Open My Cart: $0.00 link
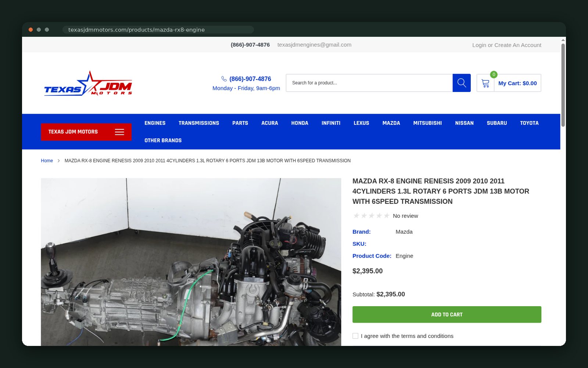This screenshot has height=368, width=588. (517, 83)
